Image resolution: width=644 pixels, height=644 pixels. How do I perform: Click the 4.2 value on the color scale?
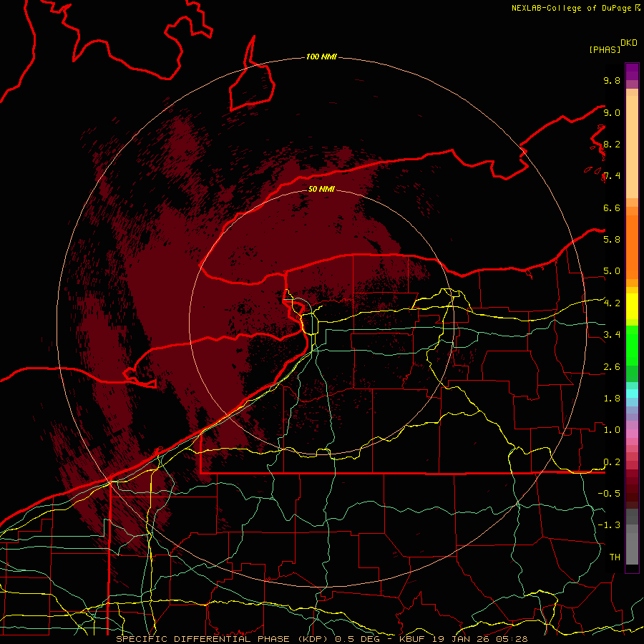pos(612,303)
